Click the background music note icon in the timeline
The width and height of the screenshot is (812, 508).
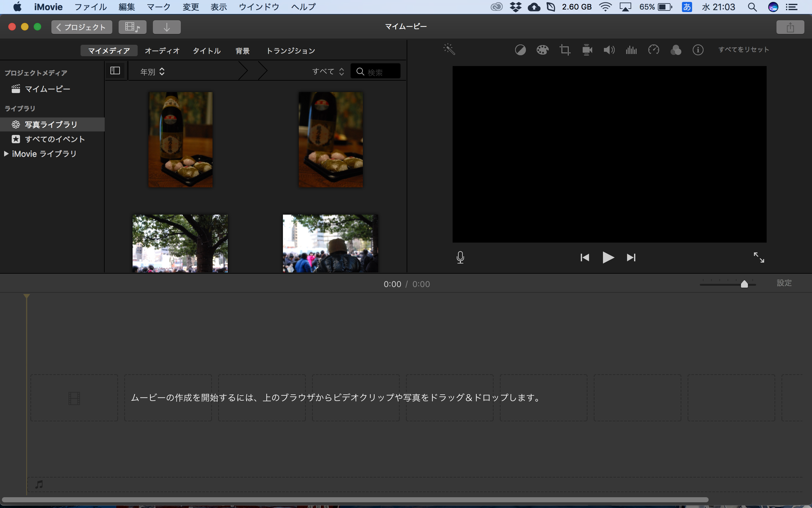click(x=39, y=485)
